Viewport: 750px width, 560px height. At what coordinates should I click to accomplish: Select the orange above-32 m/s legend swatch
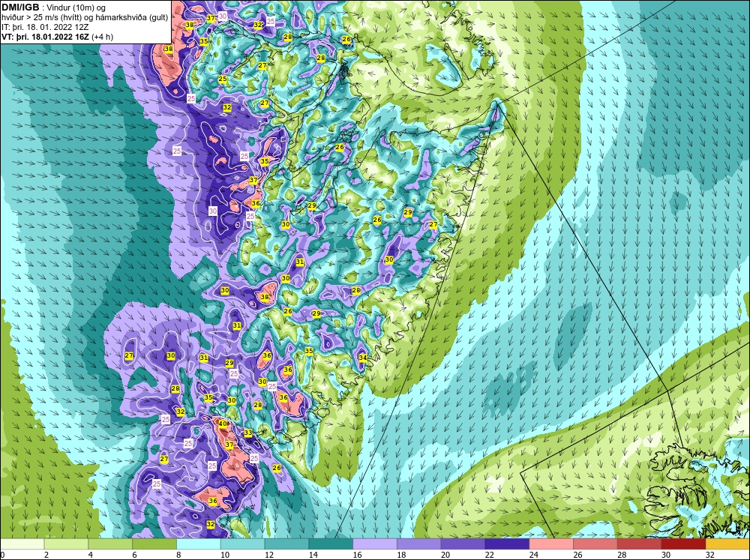tap(727, 544)
